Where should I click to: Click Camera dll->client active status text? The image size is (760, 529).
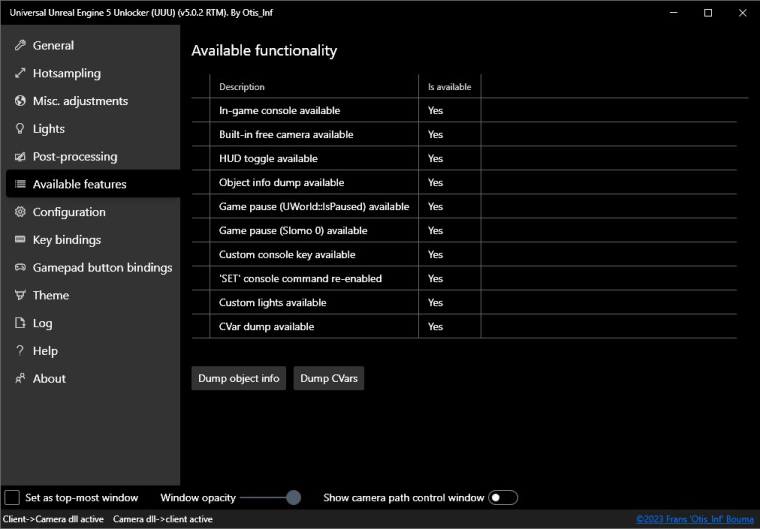pos(163,519)
